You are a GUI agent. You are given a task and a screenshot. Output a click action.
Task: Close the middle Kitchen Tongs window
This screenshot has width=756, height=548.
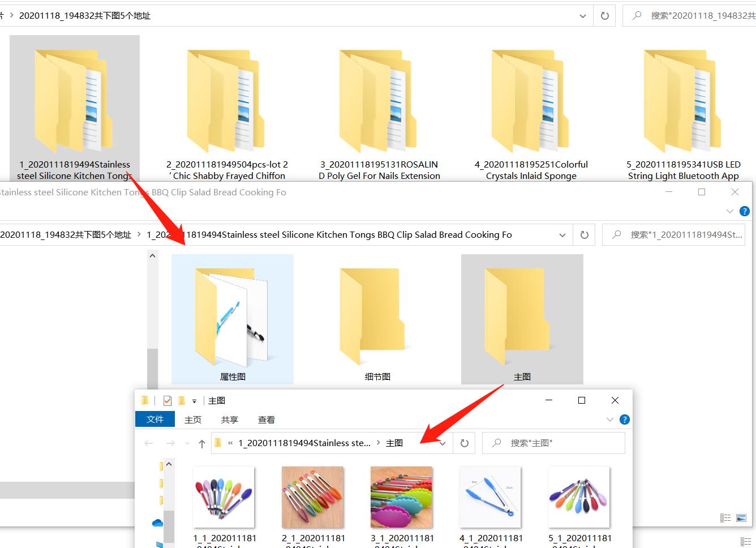[735, 192]
